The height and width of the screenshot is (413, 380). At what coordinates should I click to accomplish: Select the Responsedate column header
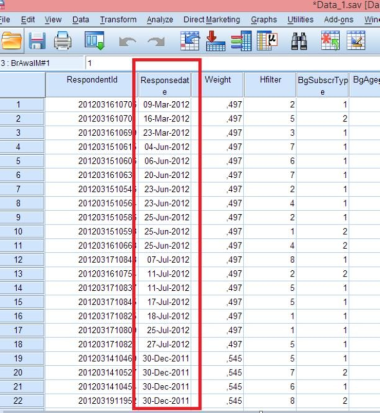click(165, 85)
